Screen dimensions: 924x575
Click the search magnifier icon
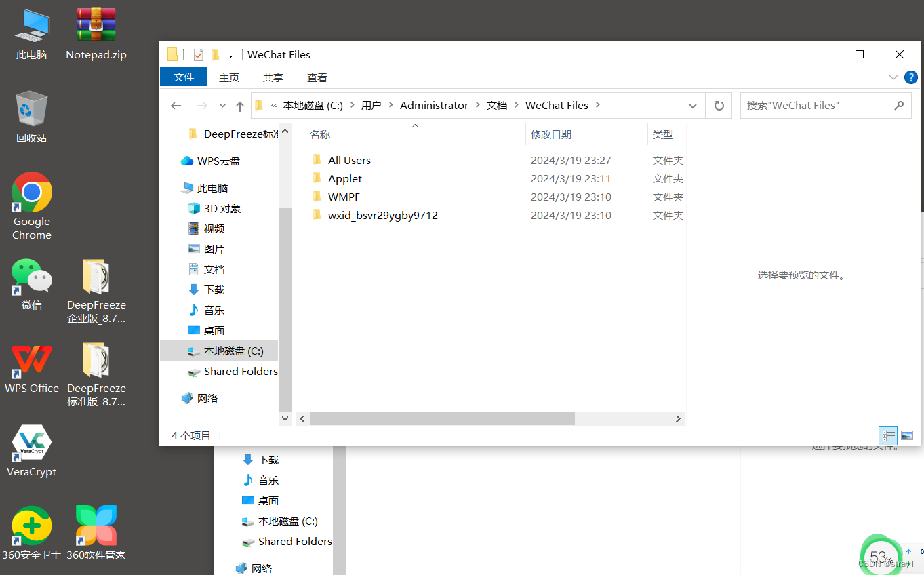pyautogui.click(x=899, y=105)
